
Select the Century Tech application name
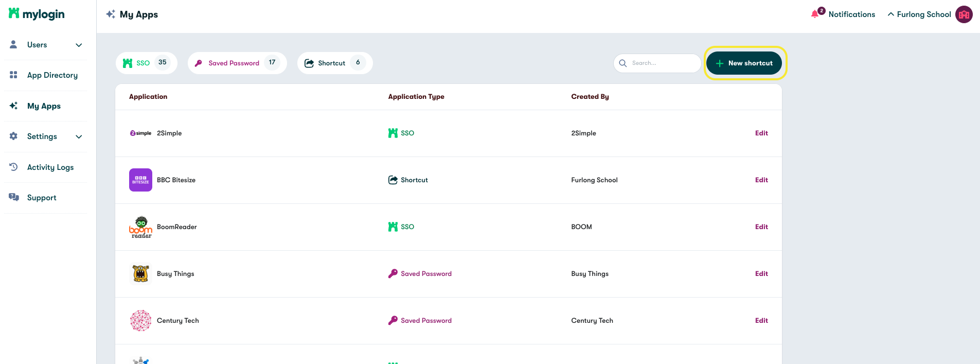point(178,320)
